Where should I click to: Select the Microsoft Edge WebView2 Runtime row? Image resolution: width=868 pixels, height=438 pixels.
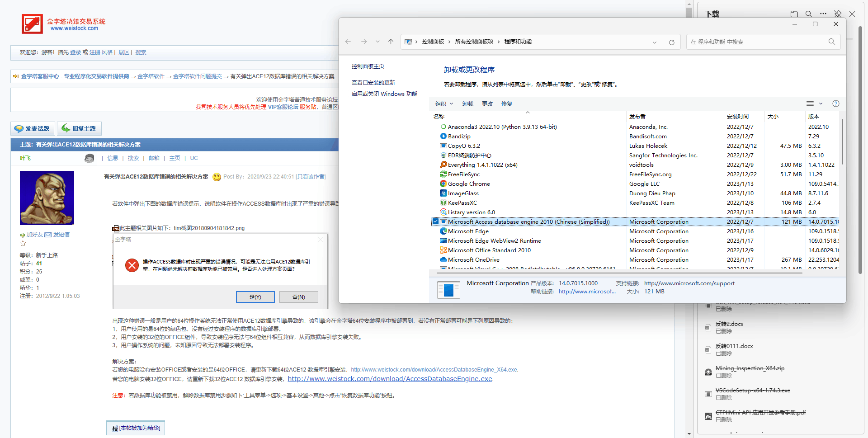[635, 241]
